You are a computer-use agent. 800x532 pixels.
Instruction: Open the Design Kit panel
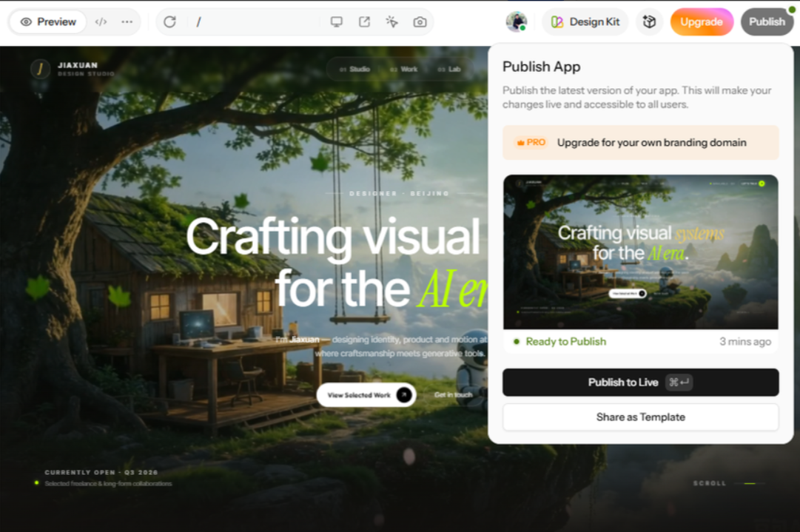click(585, 22)
